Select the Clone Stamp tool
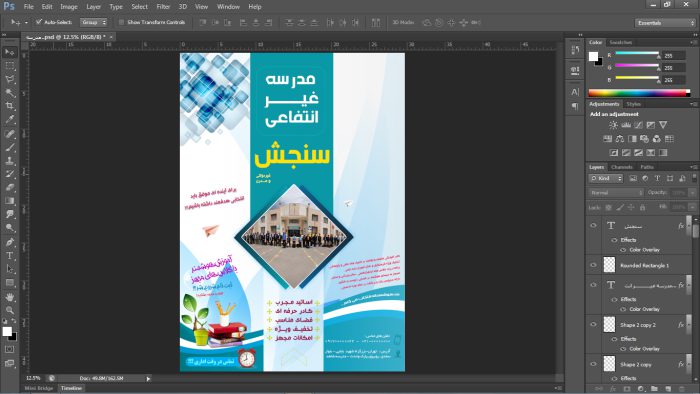 (9, 161)
